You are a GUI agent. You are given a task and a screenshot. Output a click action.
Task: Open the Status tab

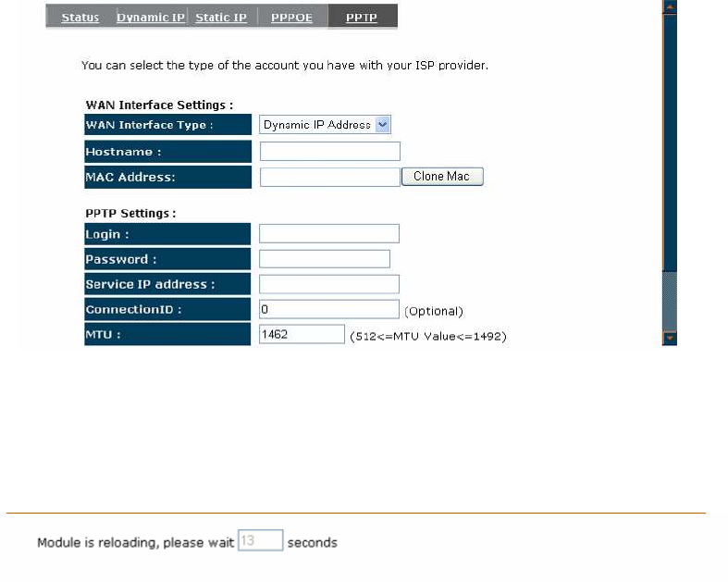[x=80, y=18]
